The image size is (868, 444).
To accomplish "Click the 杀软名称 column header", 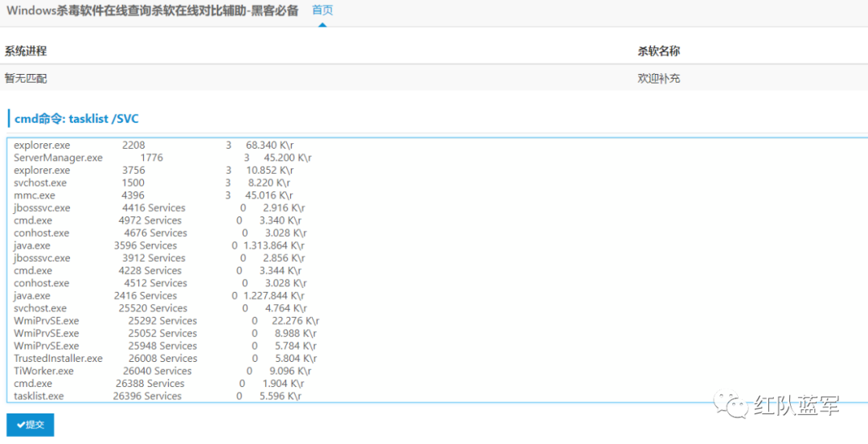I will pos(659,51).
